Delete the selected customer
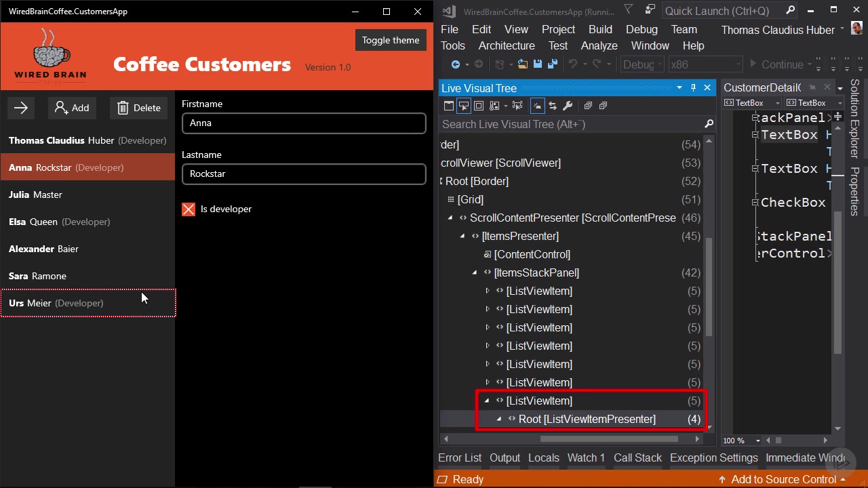The width and height of the screenshot is (868, 488). pyautogui.click(x=138, y=108)
